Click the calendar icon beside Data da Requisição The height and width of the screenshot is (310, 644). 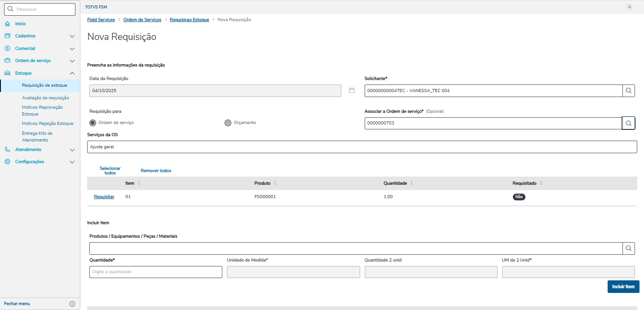click(x=352, y=90)
